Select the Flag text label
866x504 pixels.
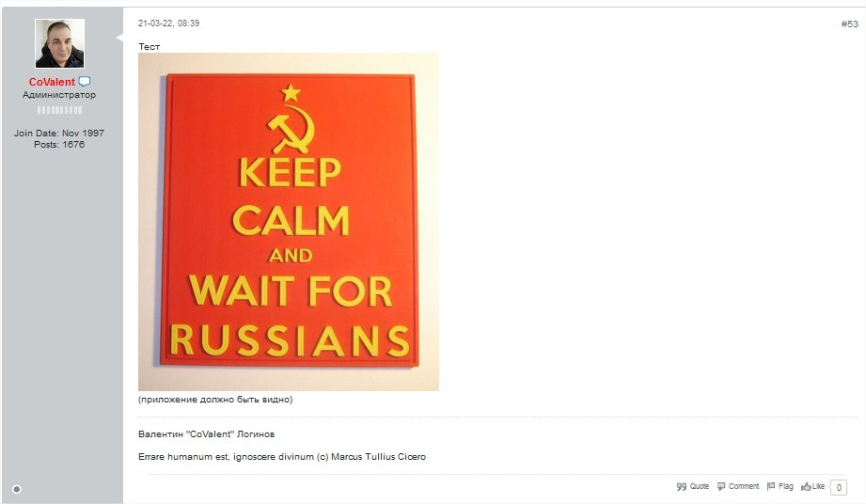786,486
